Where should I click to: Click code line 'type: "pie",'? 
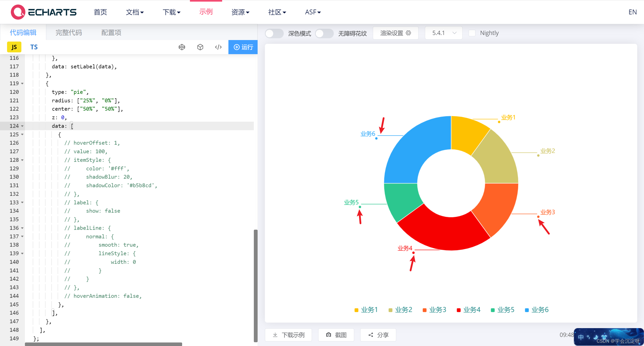70,92
